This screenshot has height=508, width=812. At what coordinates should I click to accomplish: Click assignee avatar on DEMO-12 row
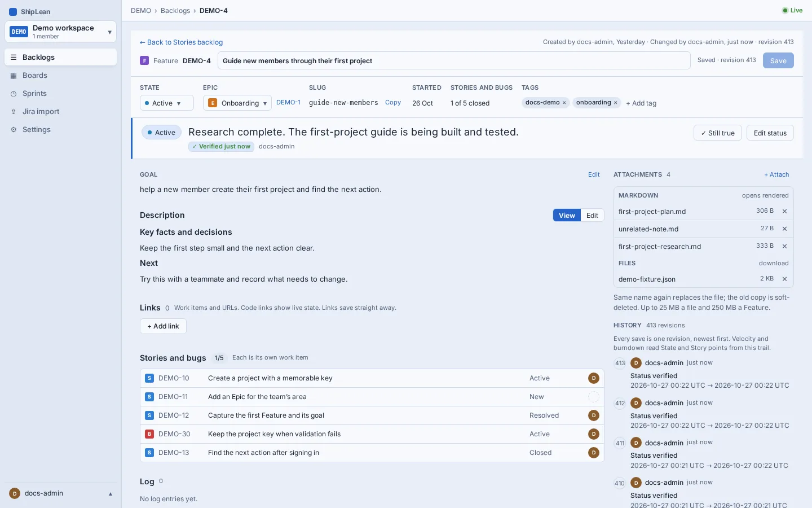tap(593, 415)
